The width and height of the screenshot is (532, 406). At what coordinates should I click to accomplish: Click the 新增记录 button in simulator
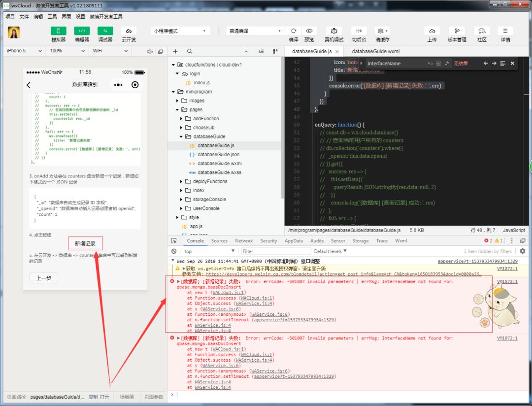(85, 243)
